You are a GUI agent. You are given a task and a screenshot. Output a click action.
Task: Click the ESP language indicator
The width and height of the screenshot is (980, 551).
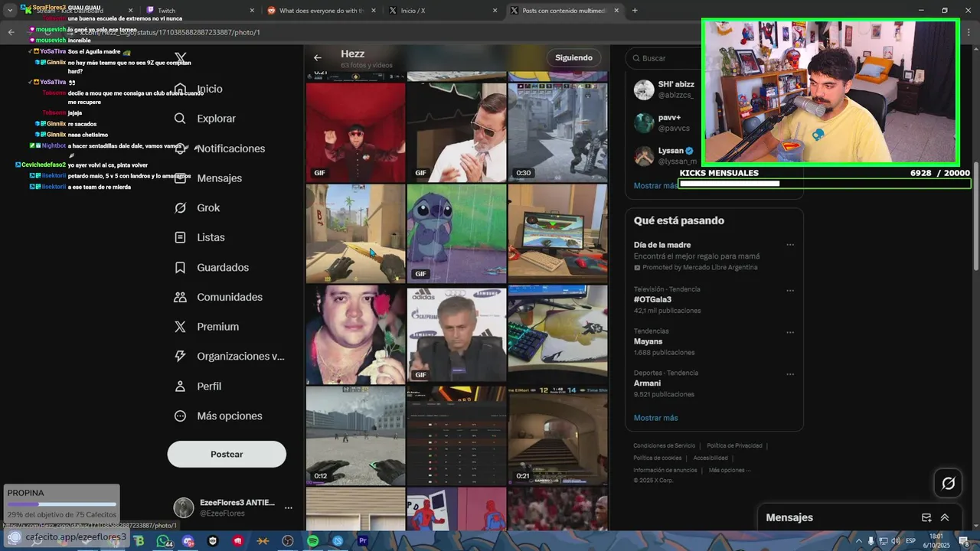910,541
